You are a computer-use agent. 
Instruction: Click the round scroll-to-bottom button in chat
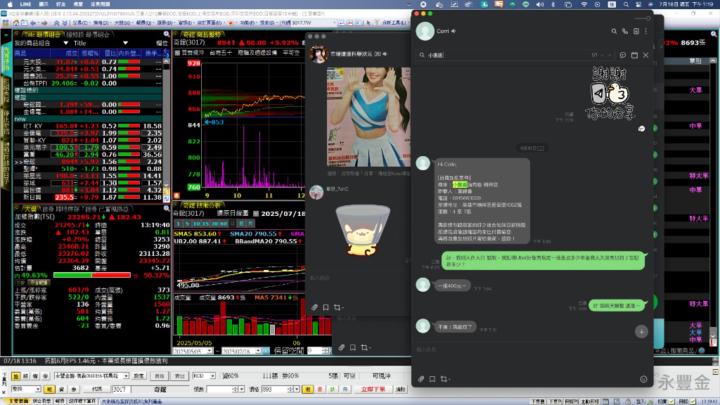[x=641, y=331]
